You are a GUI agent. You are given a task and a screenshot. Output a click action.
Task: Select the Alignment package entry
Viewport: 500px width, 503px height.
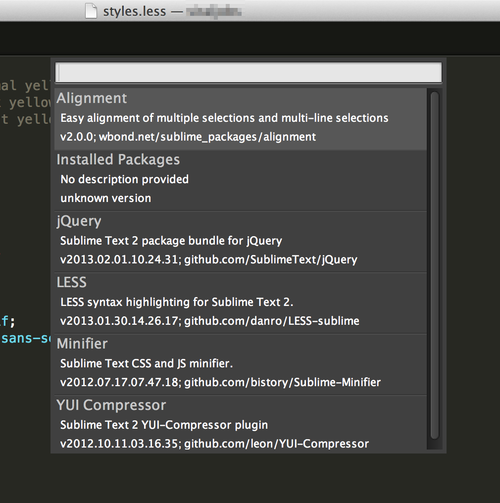click(x=240, y=119)
